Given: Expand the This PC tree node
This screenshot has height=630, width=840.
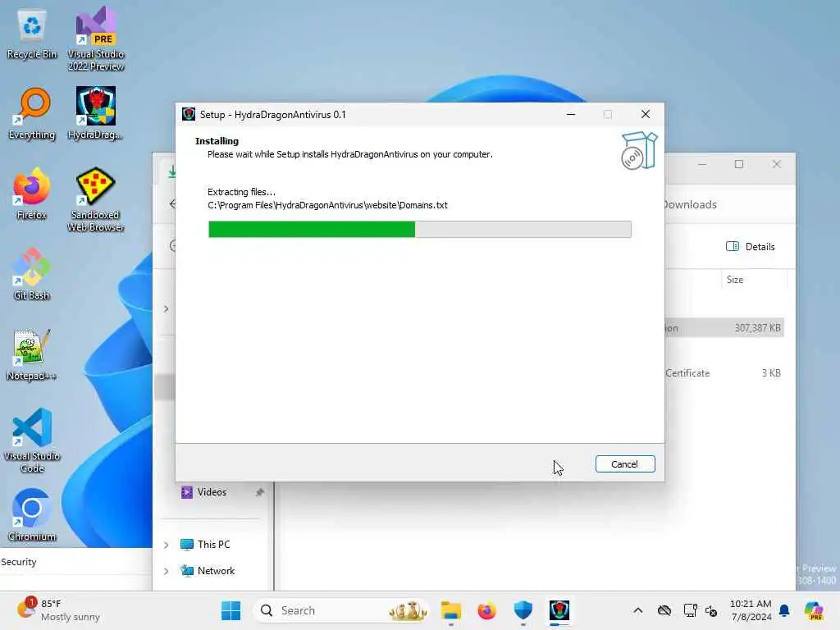Looking at the screenshot, I should tap(166, 545).
